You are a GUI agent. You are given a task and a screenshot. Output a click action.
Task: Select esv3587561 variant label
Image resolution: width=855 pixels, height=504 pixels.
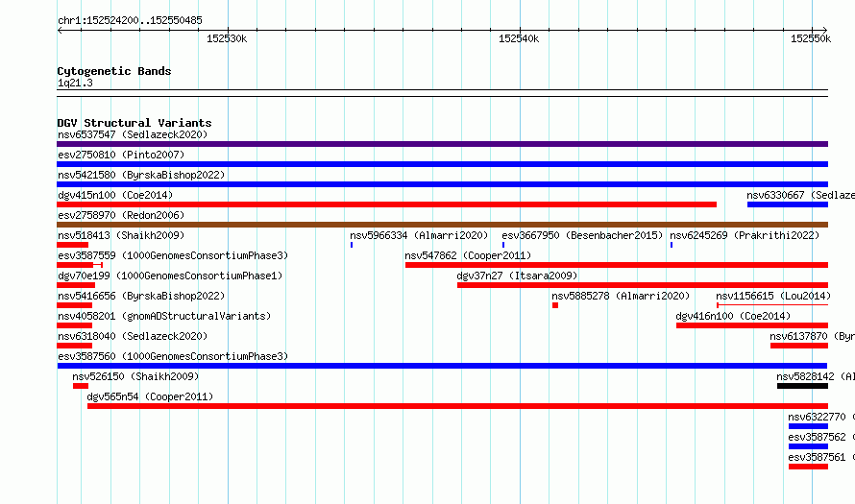[821, 457]
